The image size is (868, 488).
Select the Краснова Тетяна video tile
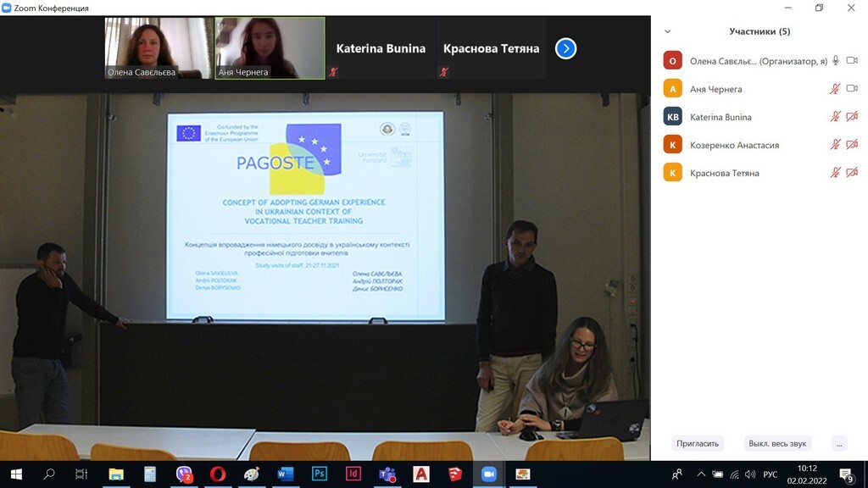(491, 48)
